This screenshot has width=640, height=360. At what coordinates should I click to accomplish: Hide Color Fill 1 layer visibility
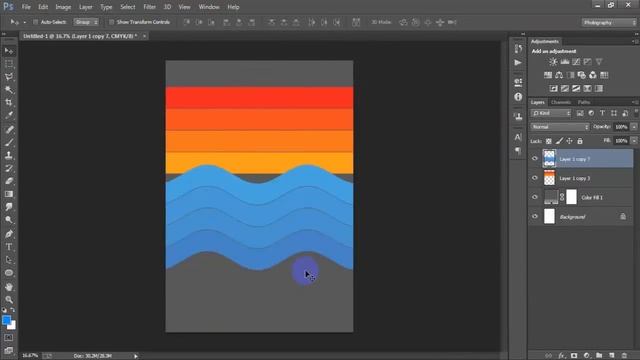pos(535,197)
